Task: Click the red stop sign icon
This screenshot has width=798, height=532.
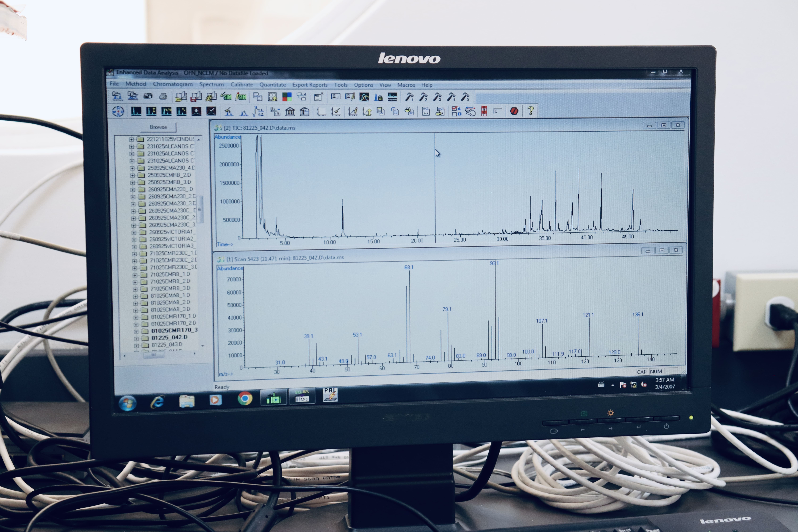Action: coord(514,111)
